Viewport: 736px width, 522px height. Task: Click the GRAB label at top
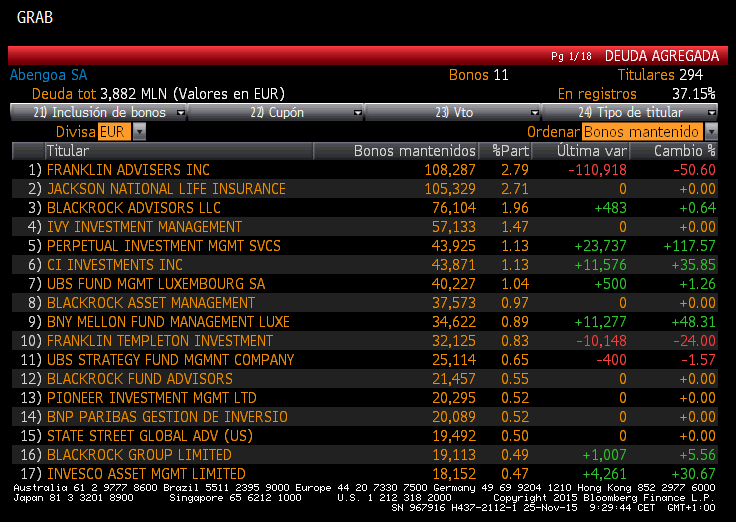click(x=35, y=17)
